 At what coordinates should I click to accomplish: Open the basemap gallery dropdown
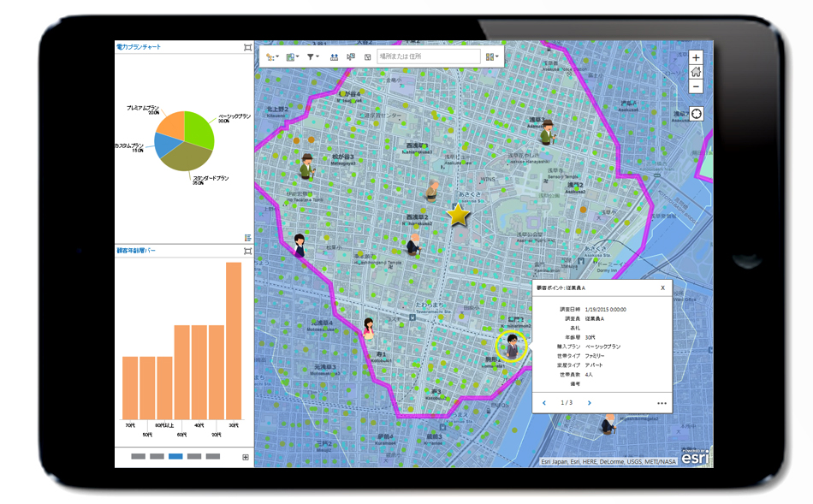(293, 56)
